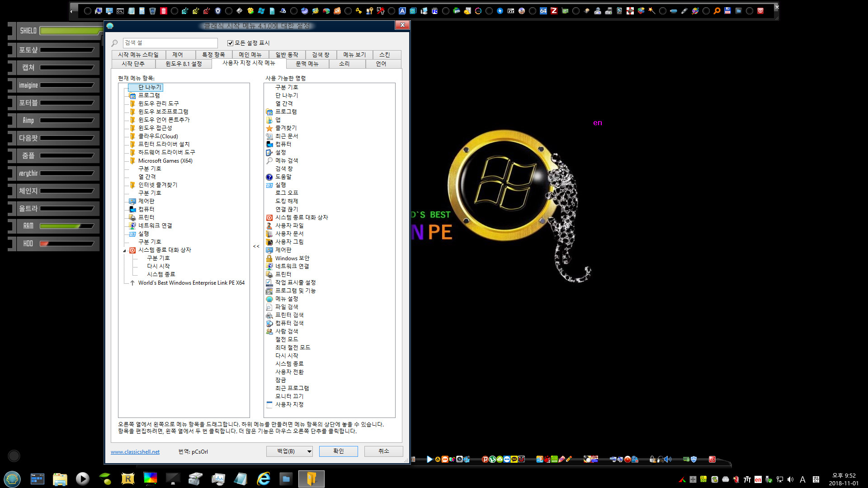Click the '취소' button
This screenshot has height=488, width=868.
tap(383, 451)
